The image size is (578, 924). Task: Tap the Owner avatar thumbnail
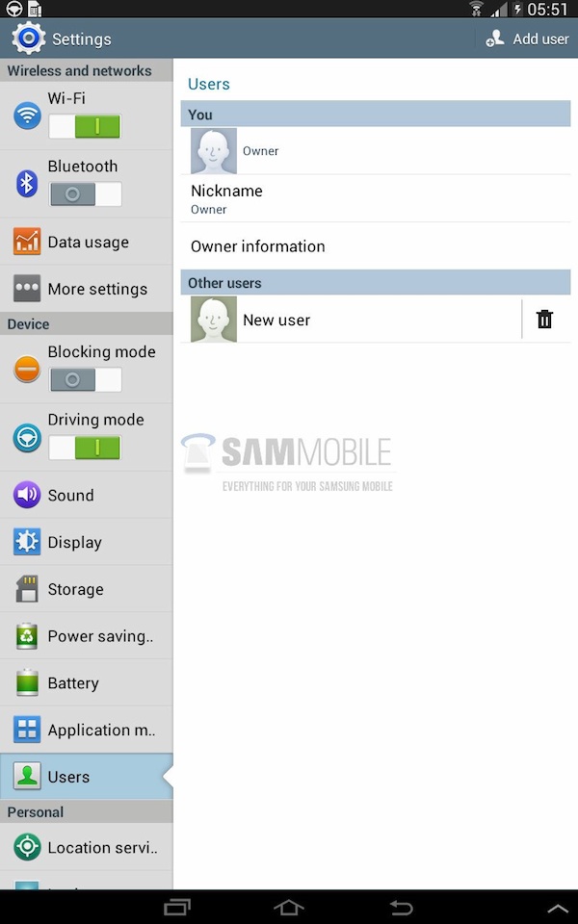(214, 151)
